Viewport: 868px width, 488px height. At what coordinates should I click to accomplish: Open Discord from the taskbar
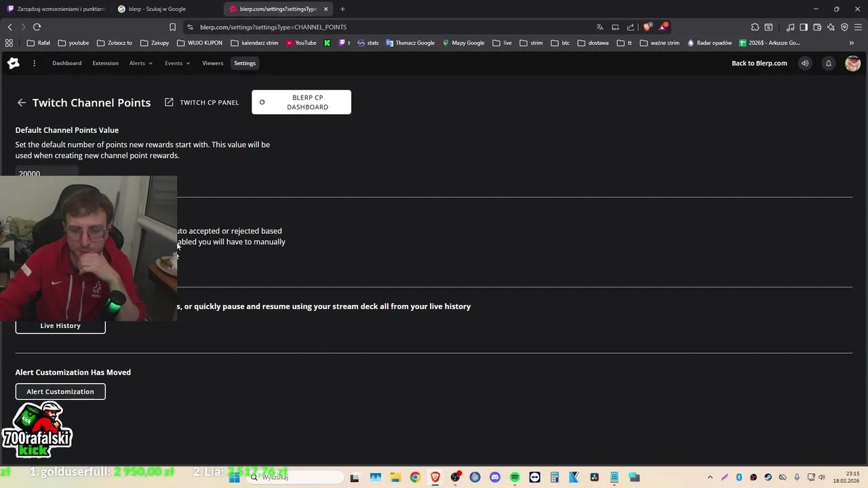(495, 477)
